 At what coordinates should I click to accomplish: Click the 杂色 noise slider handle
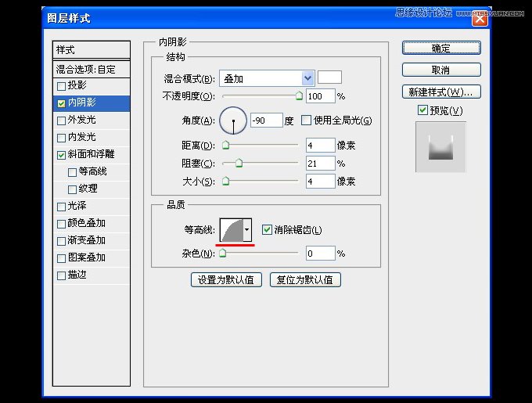222,253
